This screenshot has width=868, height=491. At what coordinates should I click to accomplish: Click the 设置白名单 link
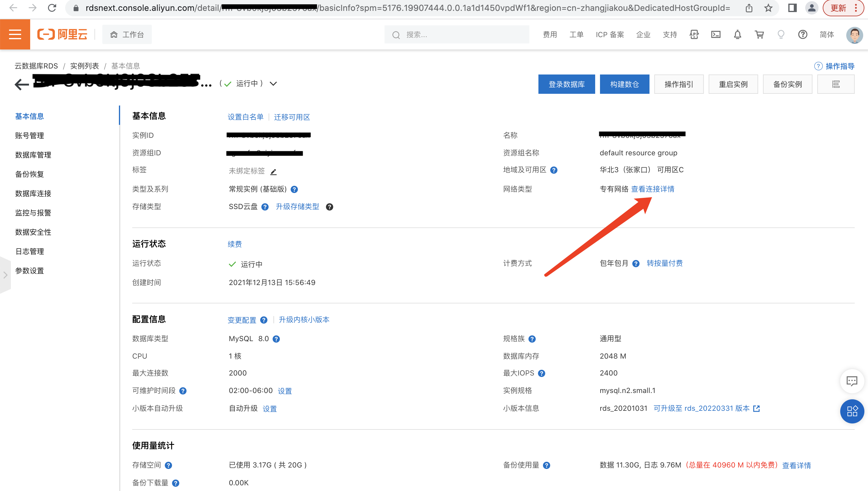click(x=245, y=117)
